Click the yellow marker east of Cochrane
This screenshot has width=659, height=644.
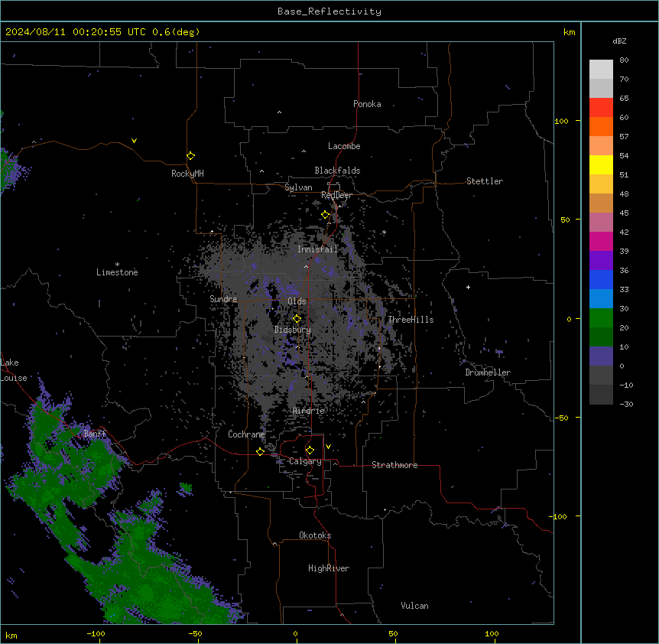click(x=260, y=451)
